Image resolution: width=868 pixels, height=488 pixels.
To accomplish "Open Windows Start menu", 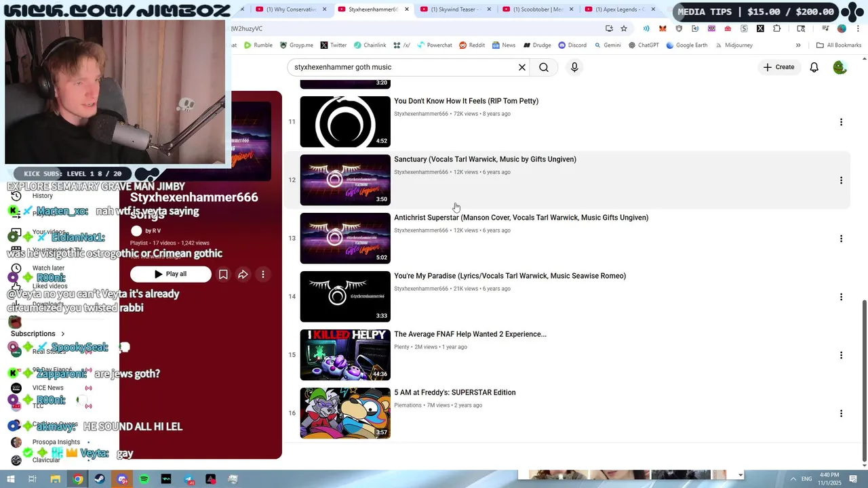I will coord(11,479).
